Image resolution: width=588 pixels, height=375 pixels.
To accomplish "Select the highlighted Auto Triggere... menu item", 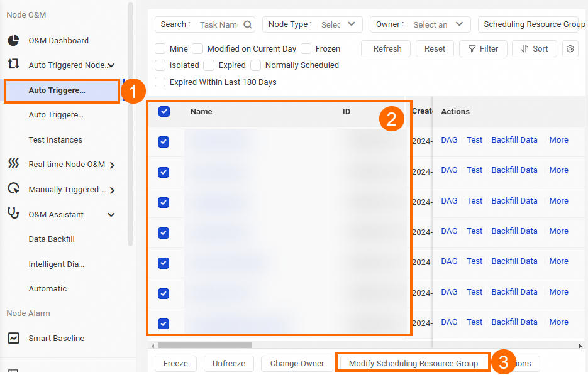I will tap(62, 90).
